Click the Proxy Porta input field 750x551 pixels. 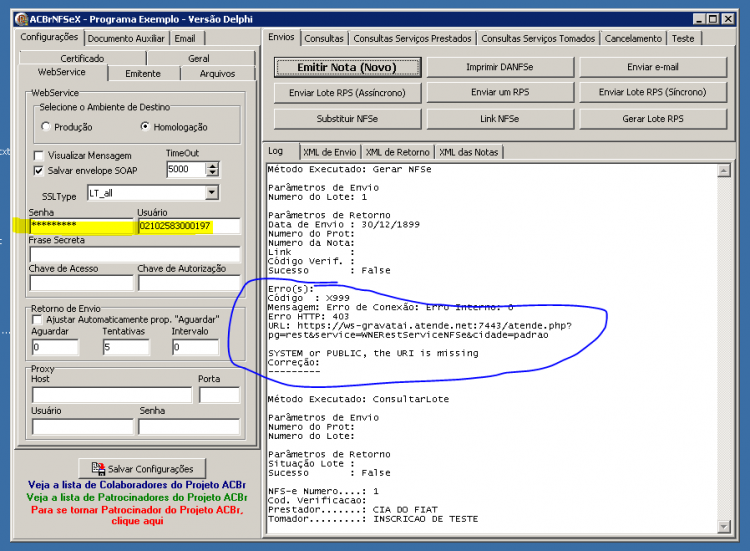(x=220, y=395)
